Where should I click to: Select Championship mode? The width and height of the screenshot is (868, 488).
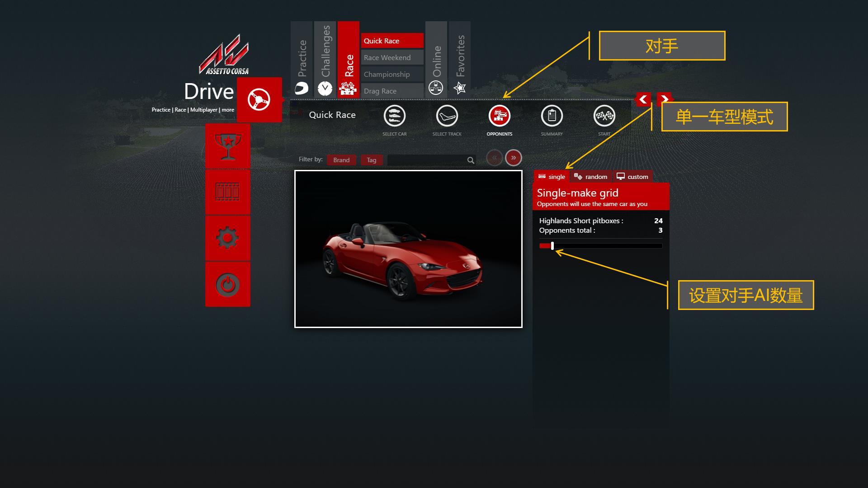click(392, 74)
